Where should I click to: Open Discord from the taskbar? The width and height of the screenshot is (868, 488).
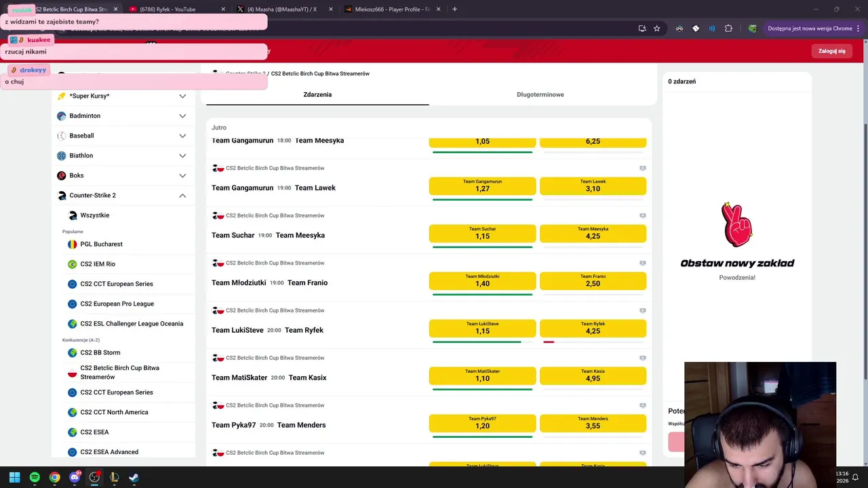tap(75, 477)
